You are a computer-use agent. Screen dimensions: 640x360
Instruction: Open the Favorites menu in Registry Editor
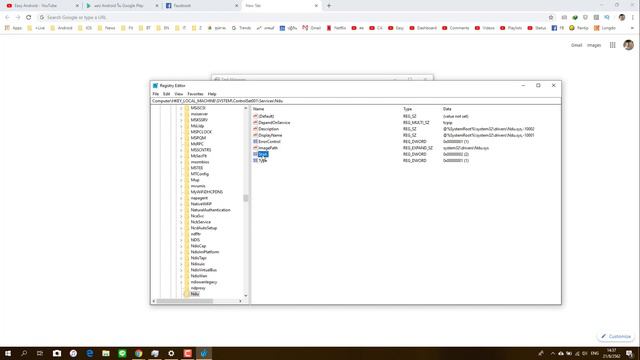coord(195,94)
